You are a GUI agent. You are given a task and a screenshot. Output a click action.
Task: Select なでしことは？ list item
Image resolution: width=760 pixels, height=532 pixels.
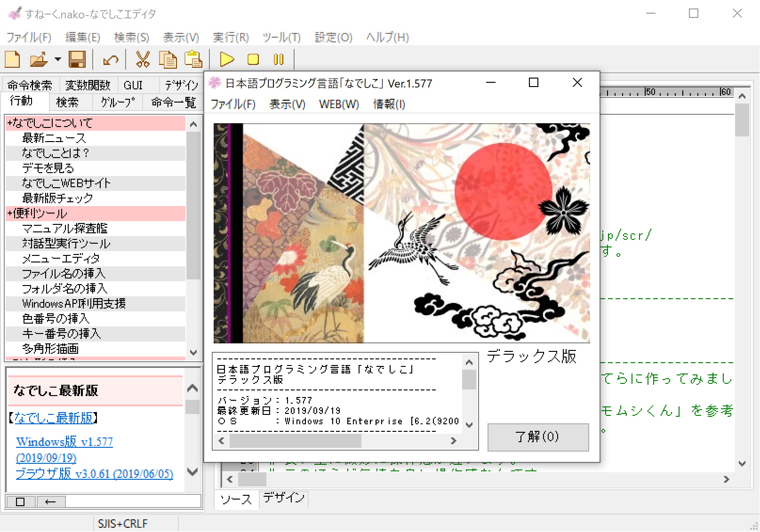point(96,153)
